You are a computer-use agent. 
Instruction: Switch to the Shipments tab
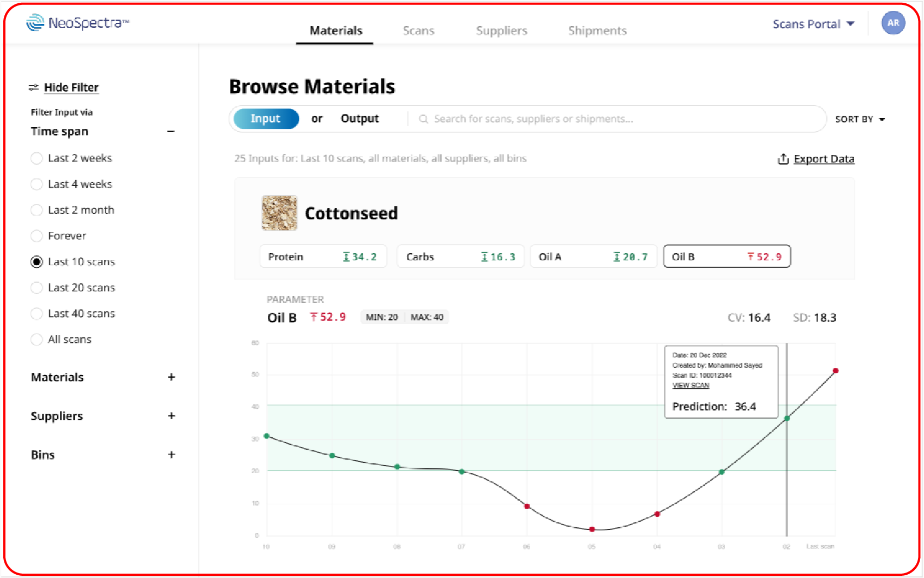pyautogui.click(x=597, y=31)
